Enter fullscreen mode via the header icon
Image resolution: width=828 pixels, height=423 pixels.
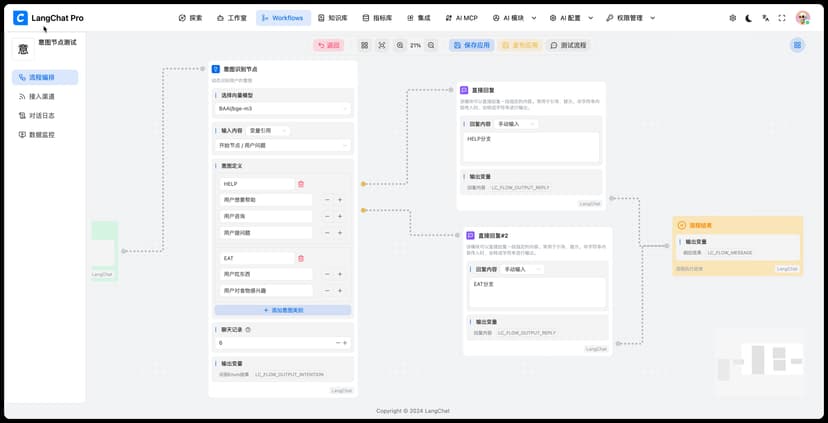[782, 18]
